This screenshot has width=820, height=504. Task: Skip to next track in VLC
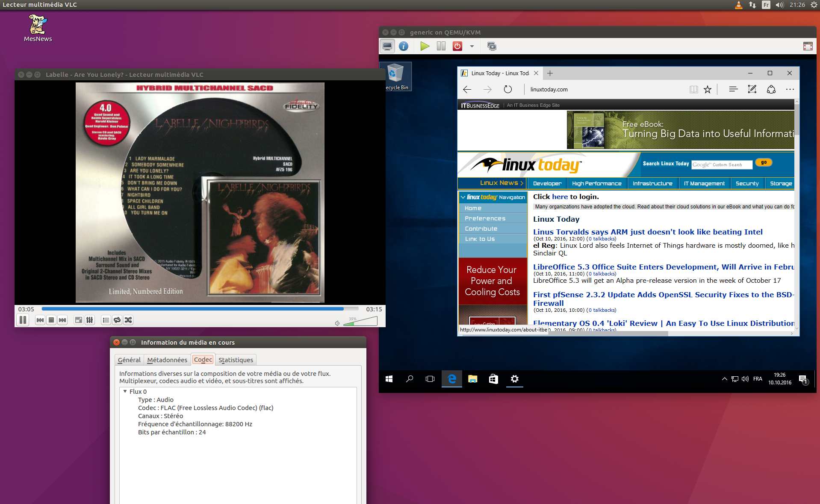point(62,320)
